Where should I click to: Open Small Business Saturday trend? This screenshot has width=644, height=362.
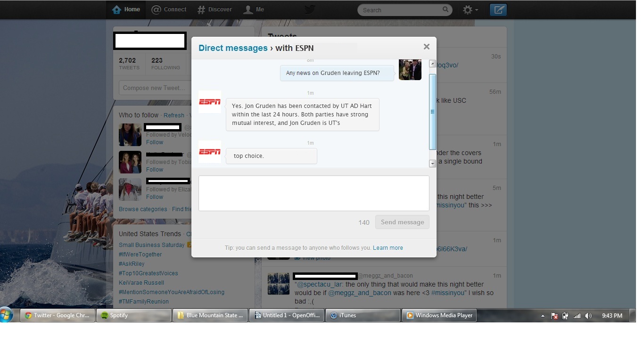[x=152, y=245]
